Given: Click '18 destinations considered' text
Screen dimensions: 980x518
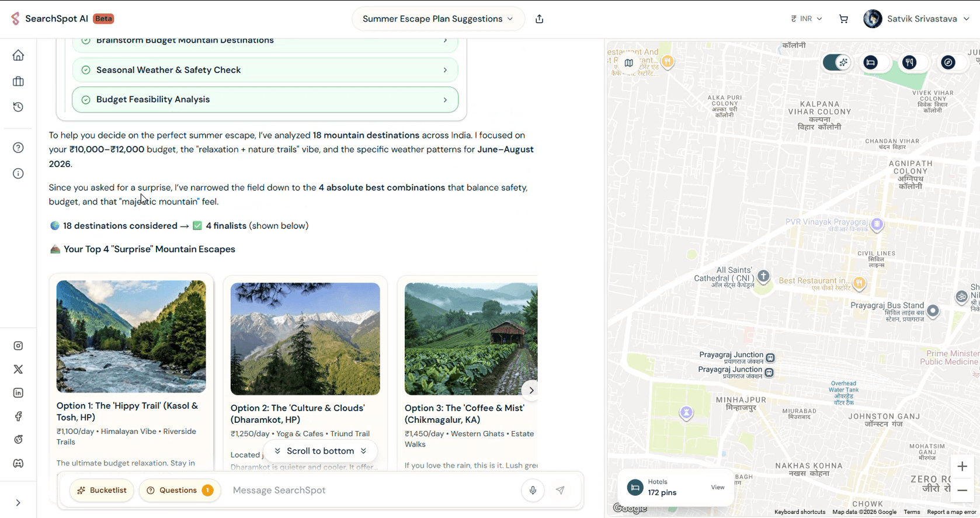Looking at the screenshot, I should (120, 225).
